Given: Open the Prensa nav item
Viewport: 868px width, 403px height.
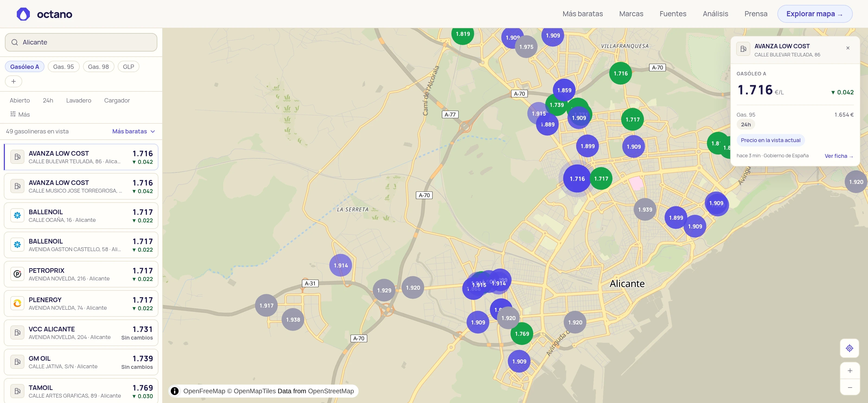Looking at the screenshot, I should click(x=756, y=14).
